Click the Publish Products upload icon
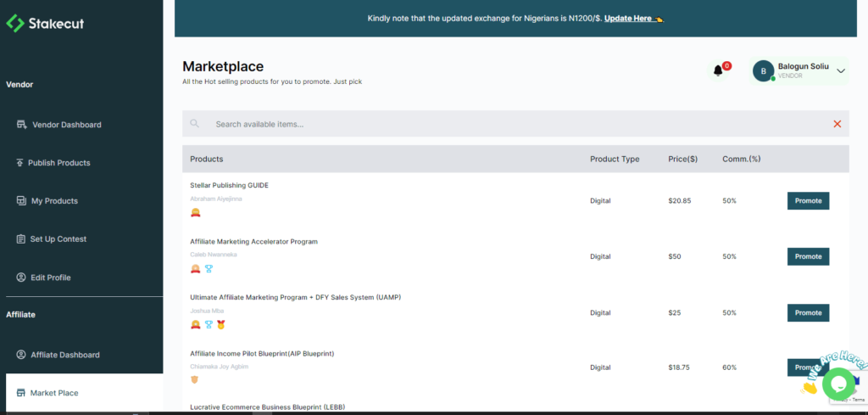Image resolution: width=868 pixels, height=415 pixels. pyautogui.click(x=20, y=163)
